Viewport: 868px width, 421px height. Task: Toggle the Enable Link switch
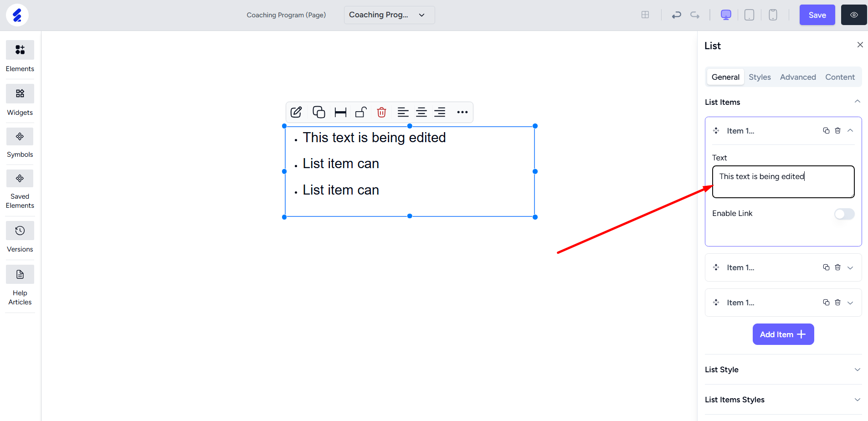[x=844, y=214]
